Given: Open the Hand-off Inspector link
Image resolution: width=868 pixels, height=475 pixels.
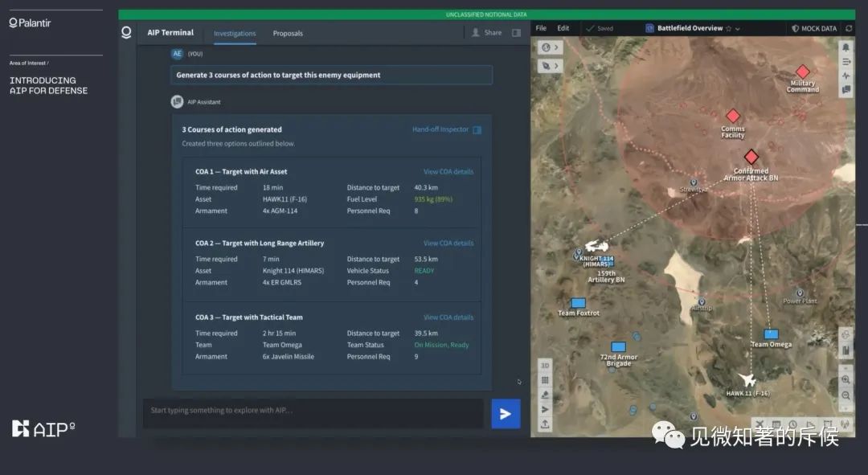Looking at the screenshot, I should pos(440,129).
